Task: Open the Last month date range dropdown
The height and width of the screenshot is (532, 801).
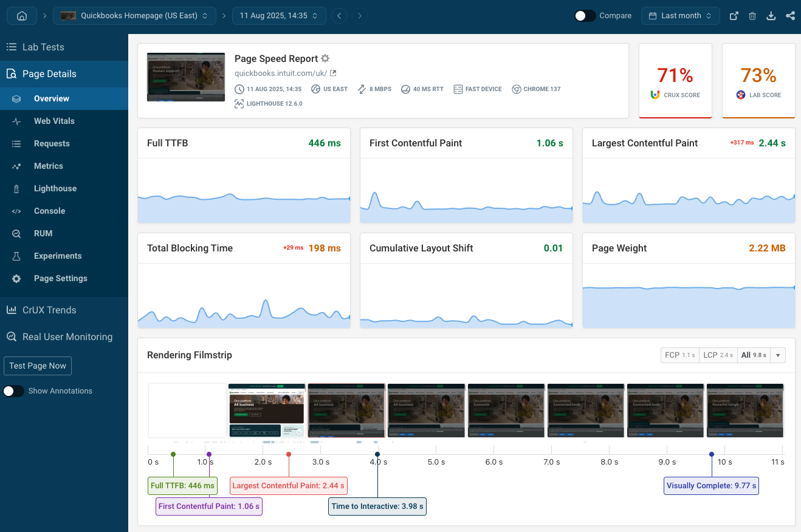Action: tap(680, 16)
